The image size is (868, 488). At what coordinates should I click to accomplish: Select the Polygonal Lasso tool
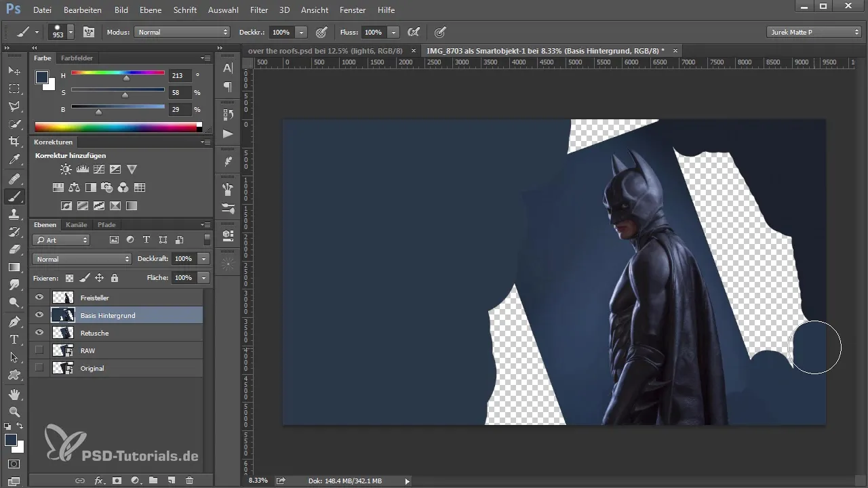[x=14, y=106]
